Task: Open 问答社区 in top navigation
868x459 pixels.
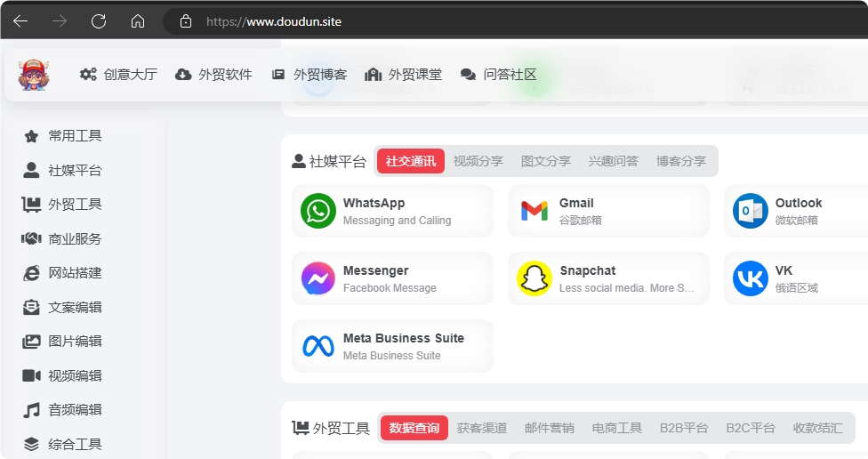Action: [x=499, y=74]
